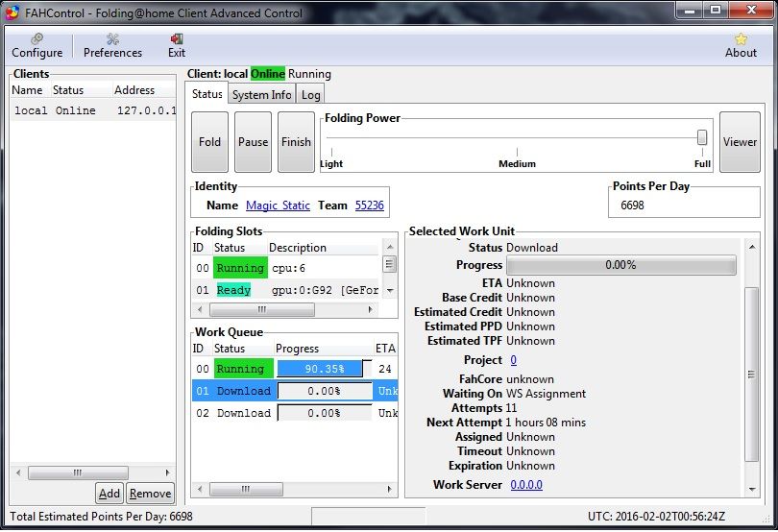778x532 pixels.
Task: Open the Work Server 0.0.0.0 link
Action: point(526,484)
